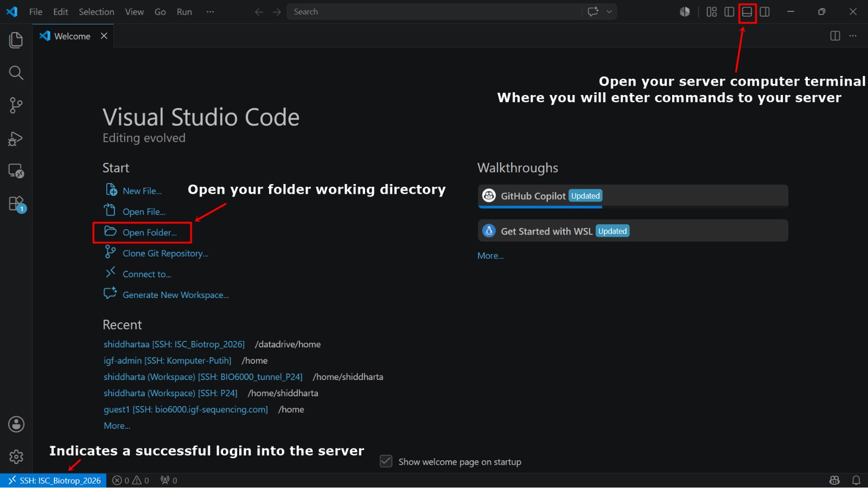868x488 pixels.
Task: Open the Run and Debug view
Action: point(16,138)
